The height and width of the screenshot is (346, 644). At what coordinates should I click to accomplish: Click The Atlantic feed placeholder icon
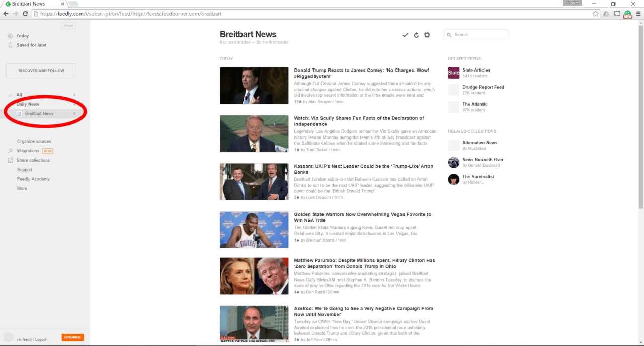tap(454, 107)
